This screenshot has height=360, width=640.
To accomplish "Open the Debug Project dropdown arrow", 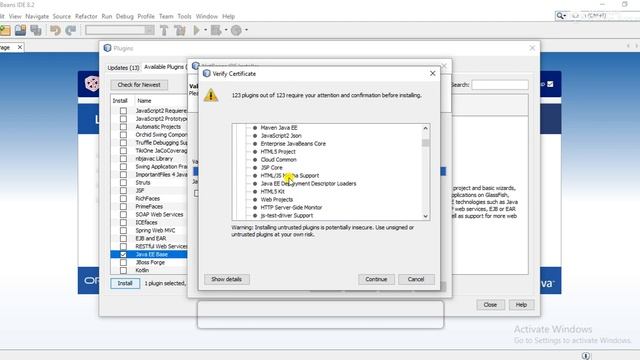I will pos(226,30).
